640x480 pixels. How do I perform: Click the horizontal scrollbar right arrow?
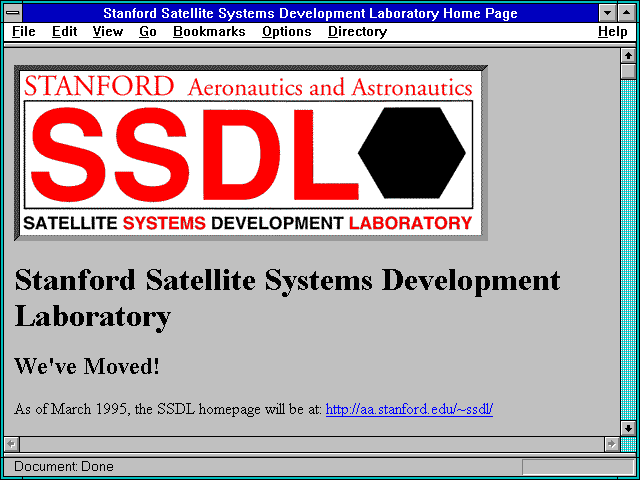(612, 444)
